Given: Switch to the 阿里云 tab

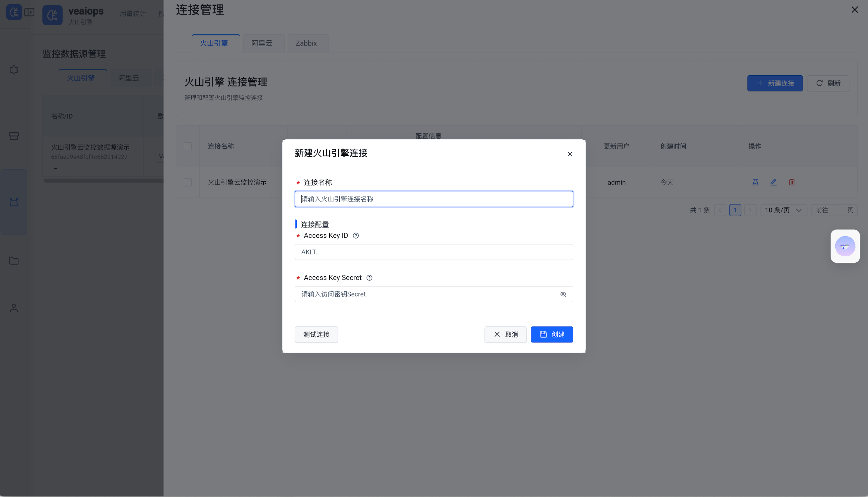Looking at the screenshot, I should pos(262,43).
